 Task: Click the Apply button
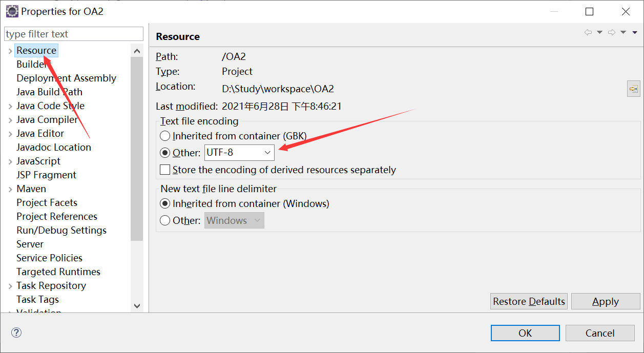pyautogui.click(x=605, y=302)
